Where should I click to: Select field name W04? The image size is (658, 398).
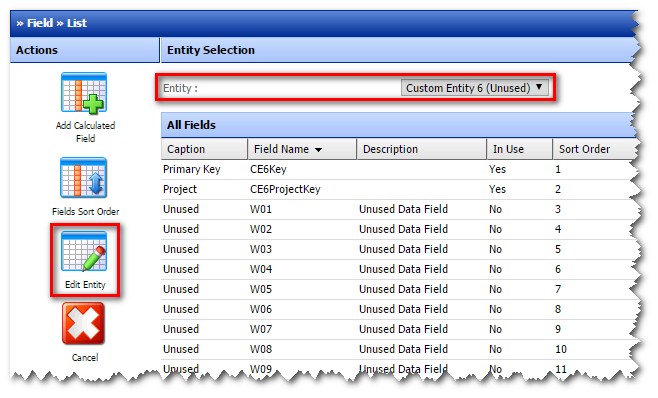point(261,269)
